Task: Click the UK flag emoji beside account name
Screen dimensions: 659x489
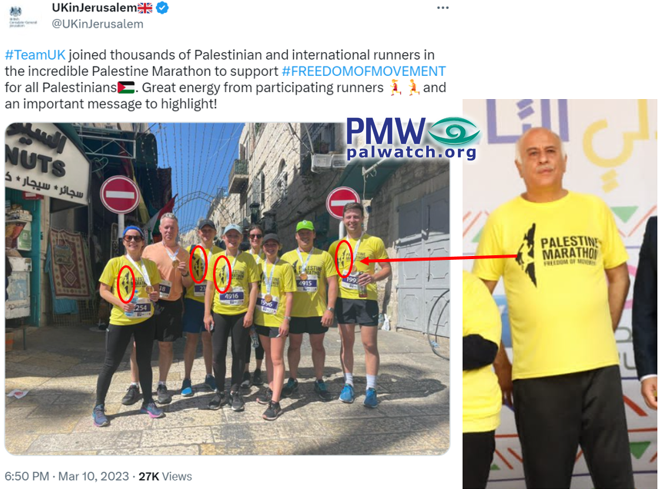Action: click(x=145, y=8)
